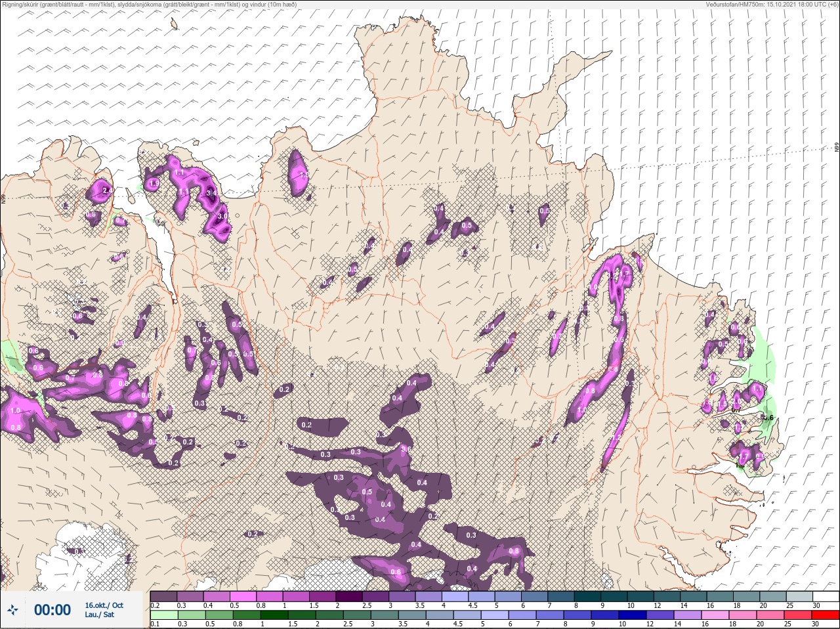840x629 pixels.
Task: Click the white 25–30 swatch on the purple legend
Action: (825, 596)
